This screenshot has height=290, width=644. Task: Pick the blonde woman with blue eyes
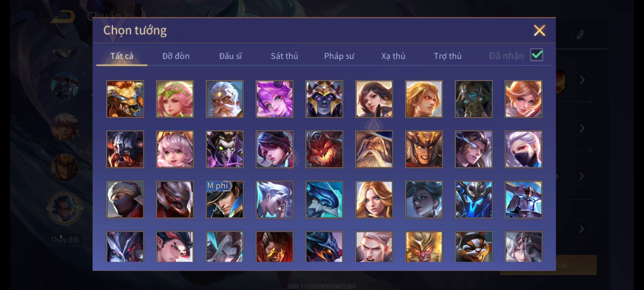(374, 200)
